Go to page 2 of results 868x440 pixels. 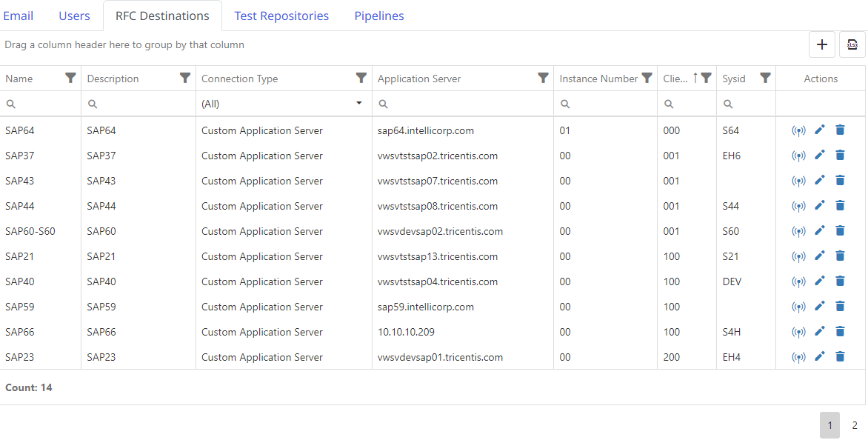click(x=855, y=425)
